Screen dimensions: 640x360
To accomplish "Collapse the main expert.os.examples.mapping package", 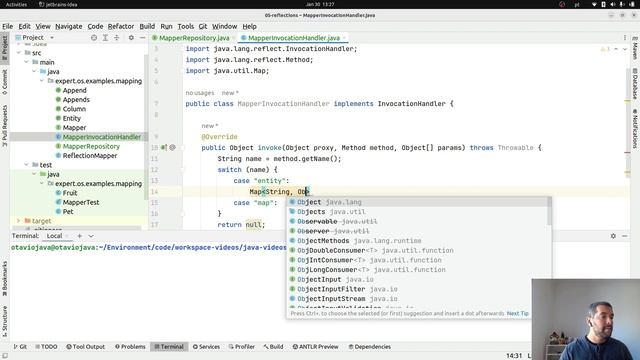I will (x=42, y=81).
